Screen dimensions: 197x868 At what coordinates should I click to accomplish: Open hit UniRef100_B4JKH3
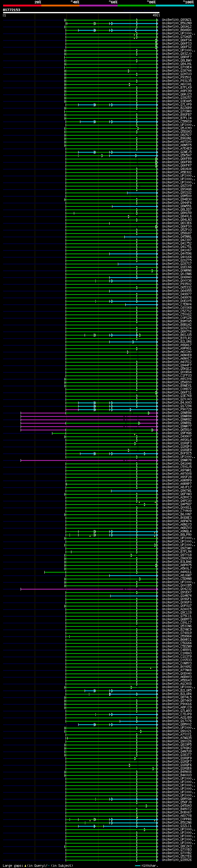(x=176, y=403)
